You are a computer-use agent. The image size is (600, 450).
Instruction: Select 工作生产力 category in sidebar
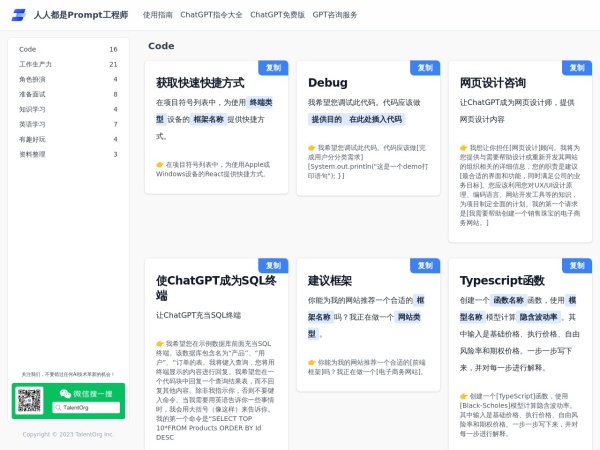click(x=68, y=64)
